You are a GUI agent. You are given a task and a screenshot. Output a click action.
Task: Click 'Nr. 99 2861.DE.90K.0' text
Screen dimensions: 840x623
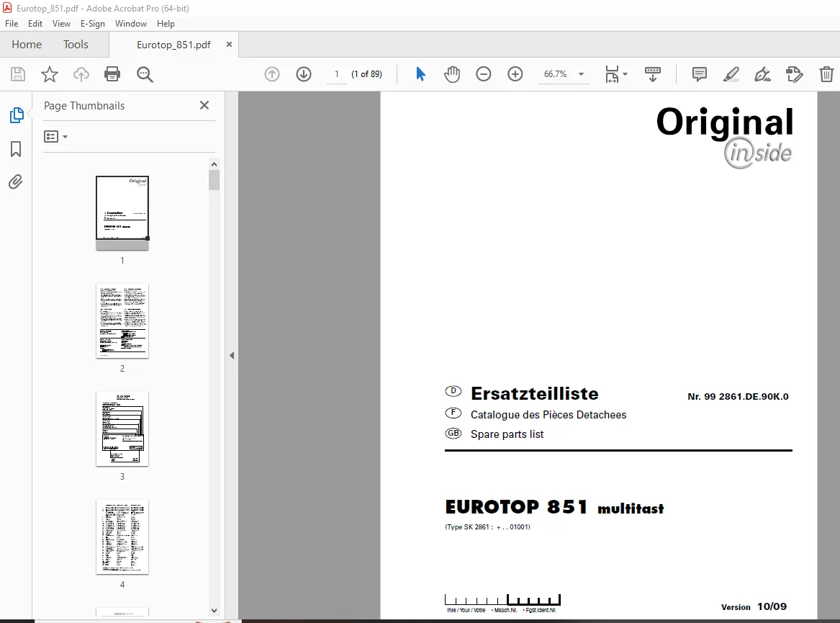pyautogui.click(x=738, y=397)
